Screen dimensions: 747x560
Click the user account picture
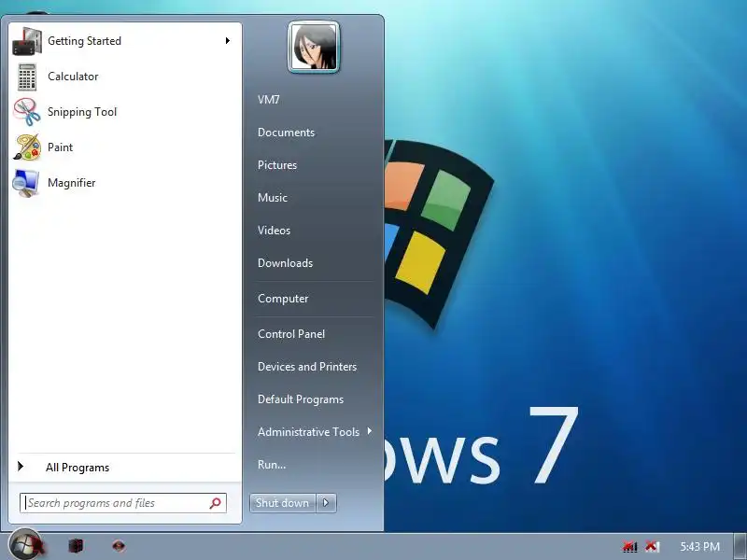click(x=314, y=48)
